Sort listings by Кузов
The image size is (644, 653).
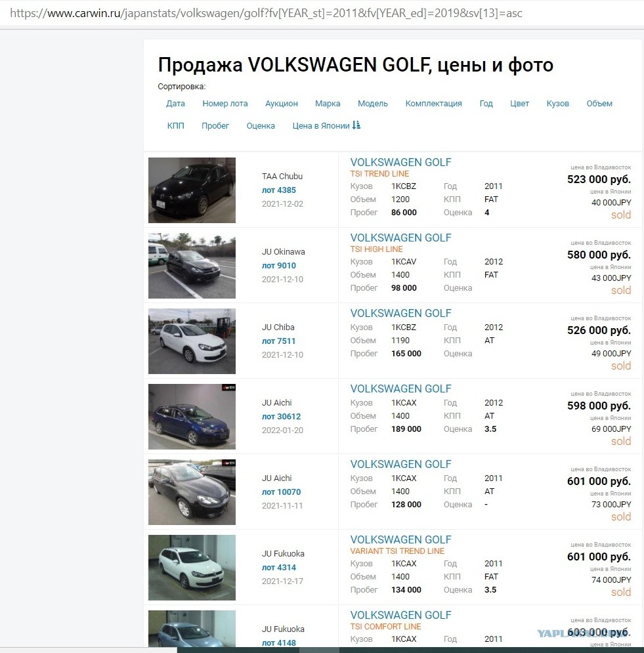click(x=558, y=103)
